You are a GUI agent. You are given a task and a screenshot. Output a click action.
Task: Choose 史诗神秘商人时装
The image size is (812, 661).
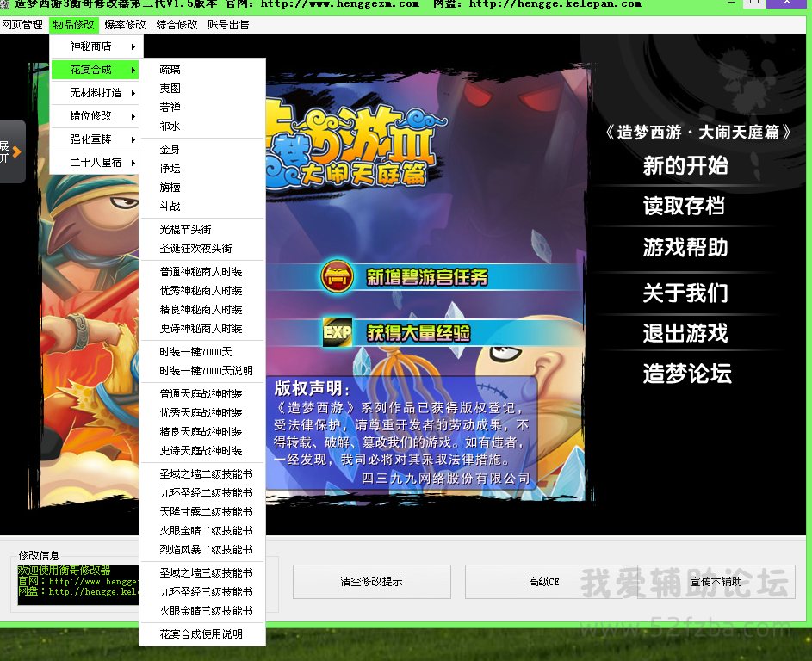(x=202, y=329)
